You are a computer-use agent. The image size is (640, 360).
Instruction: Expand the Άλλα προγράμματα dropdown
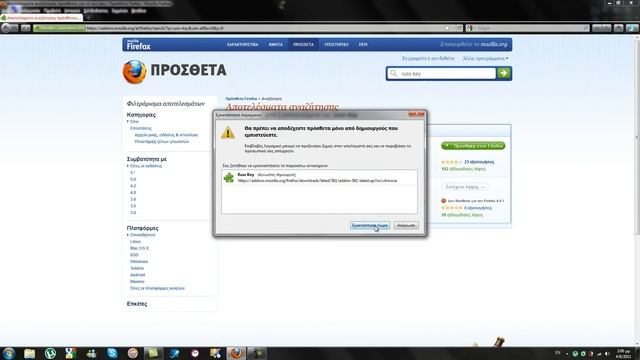[x=485, y=58]
